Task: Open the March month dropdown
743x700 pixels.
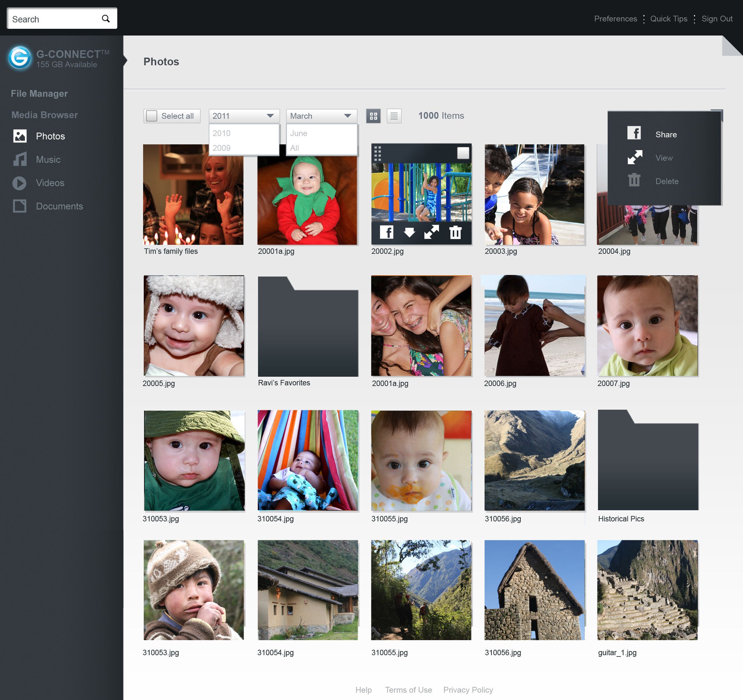Action: (321, 116)
